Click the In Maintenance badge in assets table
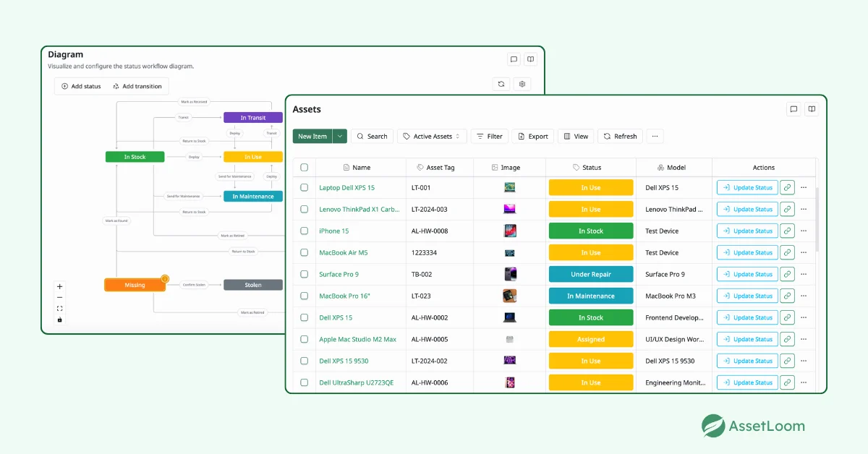 click(591, 296)
